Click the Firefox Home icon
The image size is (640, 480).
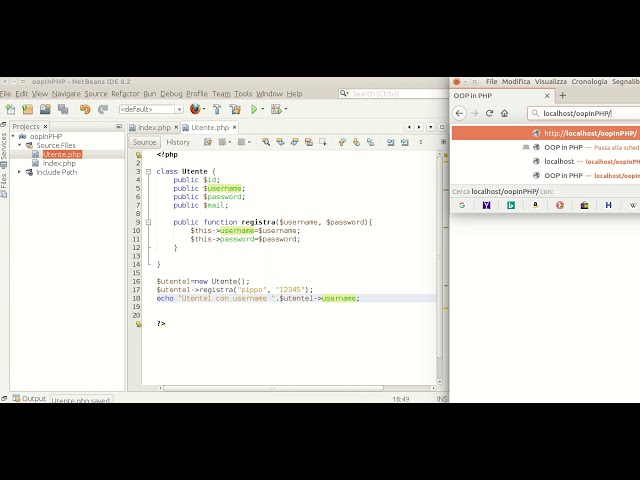click(x=504, y=113)
